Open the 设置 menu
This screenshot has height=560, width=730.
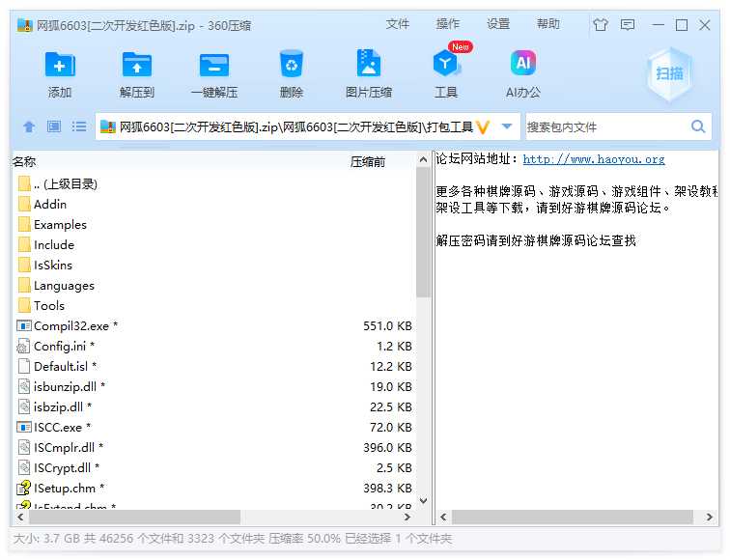tap(497, 24)
